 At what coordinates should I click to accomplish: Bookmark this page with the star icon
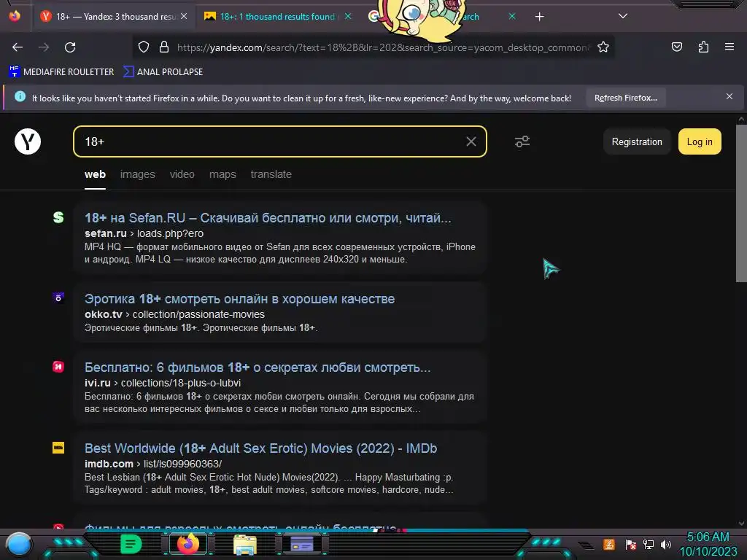pyautogui.click(x=603, y=47)
